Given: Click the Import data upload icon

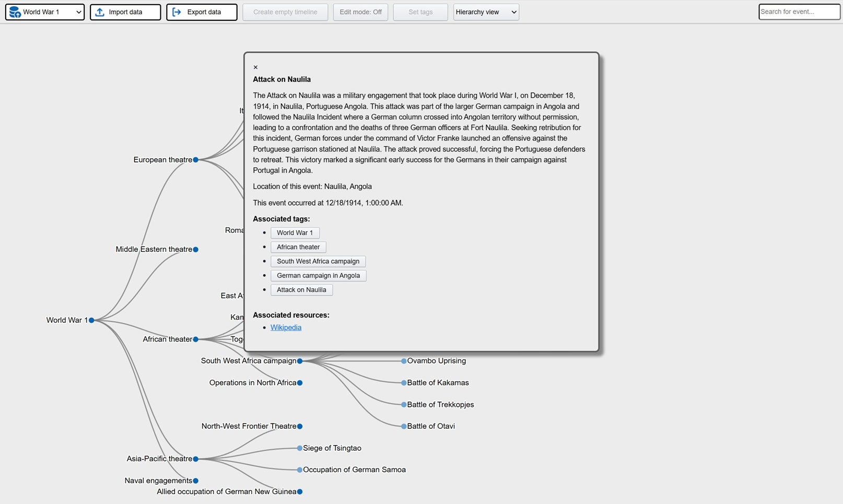Looking at the screenshot, I should tap(100, 12).
